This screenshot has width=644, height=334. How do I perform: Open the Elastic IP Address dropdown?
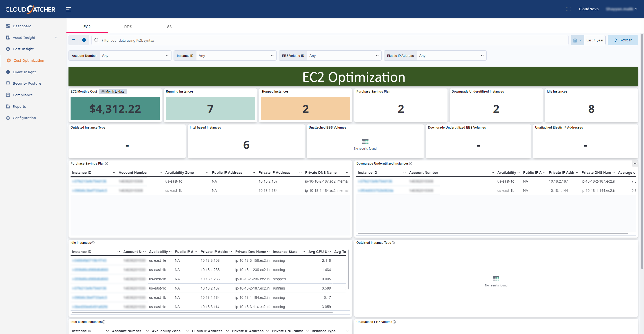point(451,56)
